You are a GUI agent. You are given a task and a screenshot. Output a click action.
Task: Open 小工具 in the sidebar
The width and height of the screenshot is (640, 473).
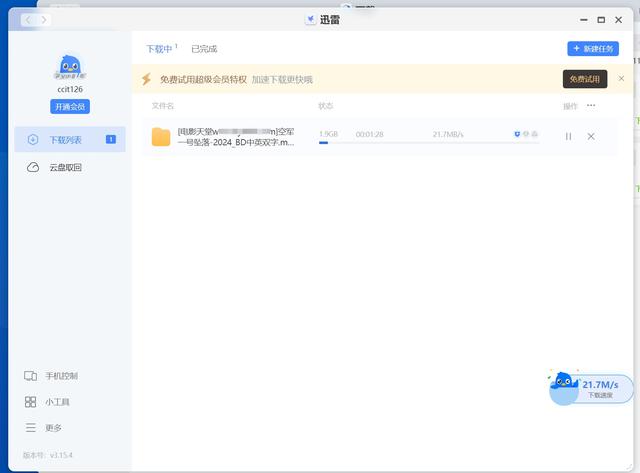tap(57, 402)
